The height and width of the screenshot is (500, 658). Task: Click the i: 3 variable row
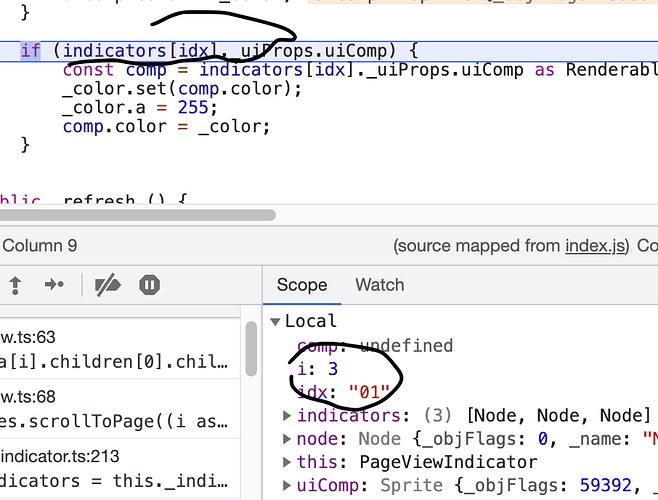click(317, 369)
